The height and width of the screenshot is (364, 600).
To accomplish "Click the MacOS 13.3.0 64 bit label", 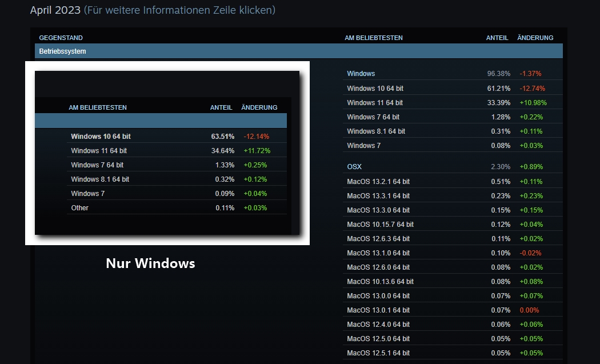I will point(378,210).
